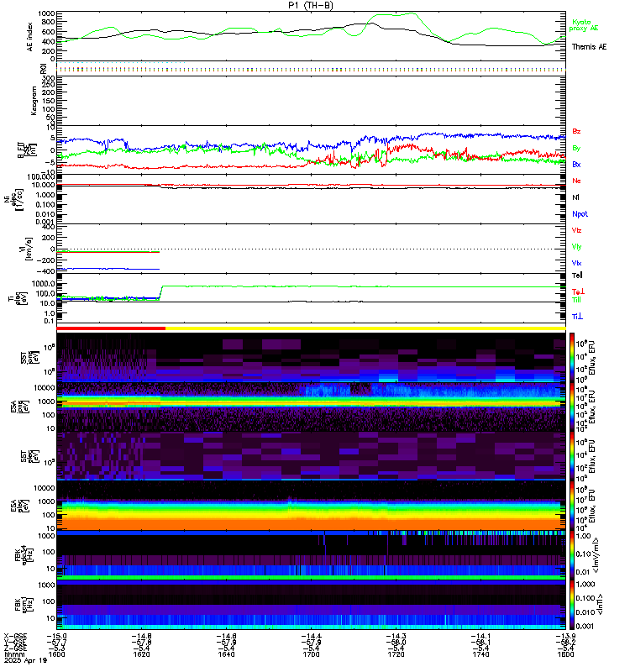The width and height of the screenshot is (630, 672).
Task: Click the "<|mV/m|>" color bar unit label
Action: (x=595, y=555)
